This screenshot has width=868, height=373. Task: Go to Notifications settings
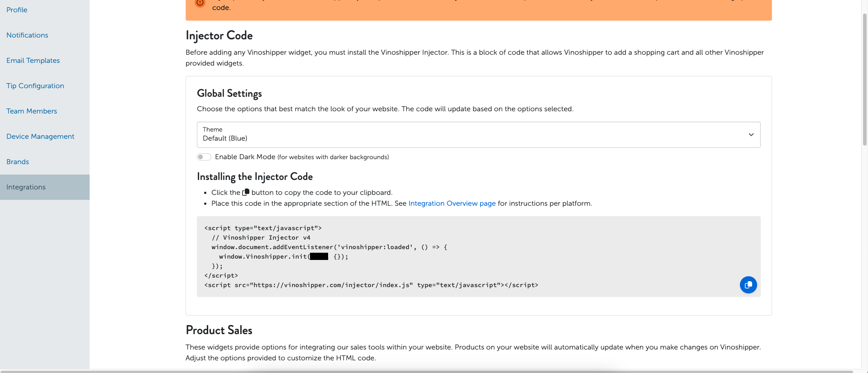[27, 35]
